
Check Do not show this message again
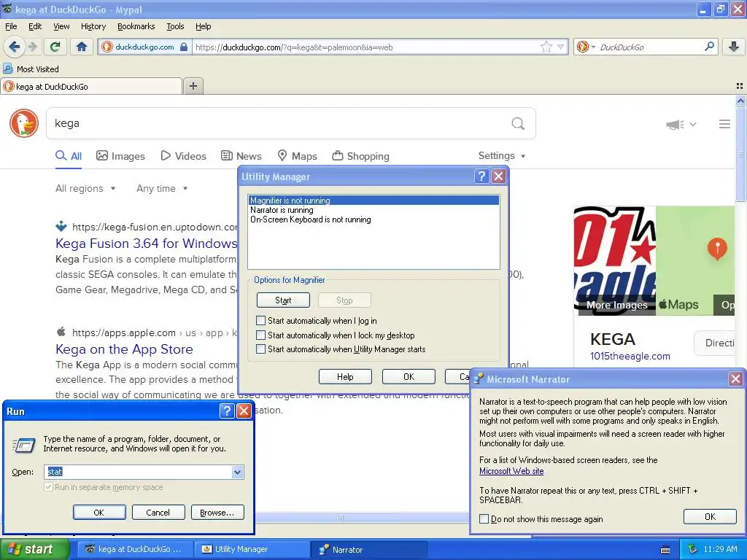coord(484,519)
